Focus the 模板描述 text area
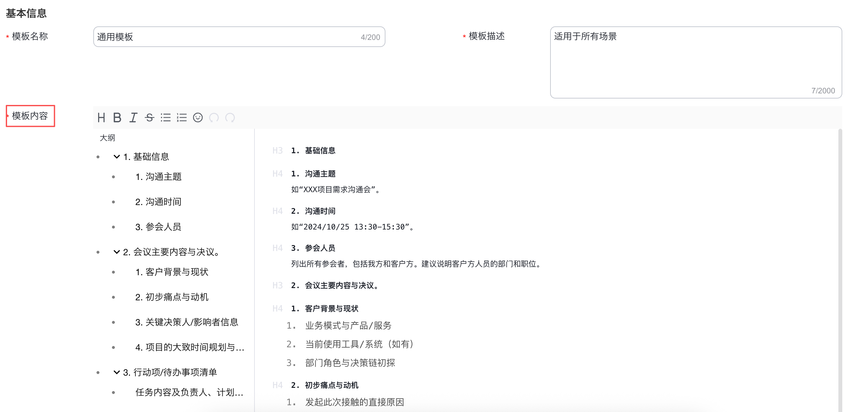This screenshot has height=412, width=868. pyautogui.click(x=696, y=62)
